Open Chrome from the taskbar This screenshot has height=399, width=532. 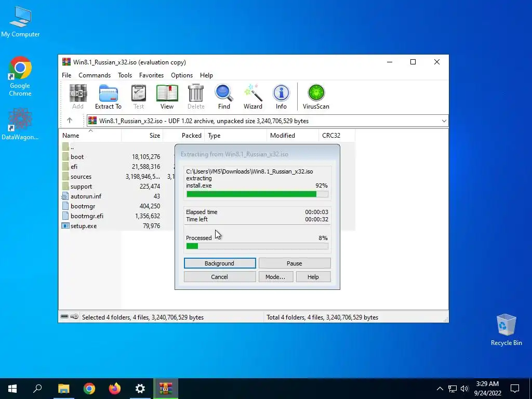(x=89, y=389)
